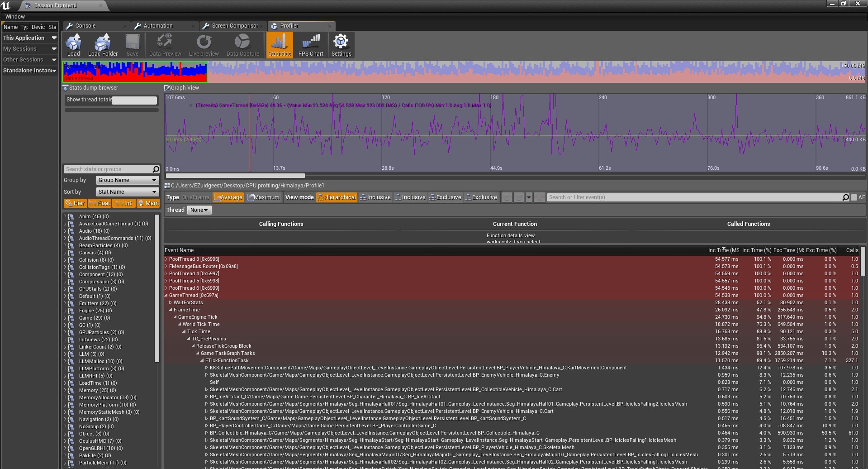Click the Load profile icon
Screen dimensions: 868x469
click(73, 45)
